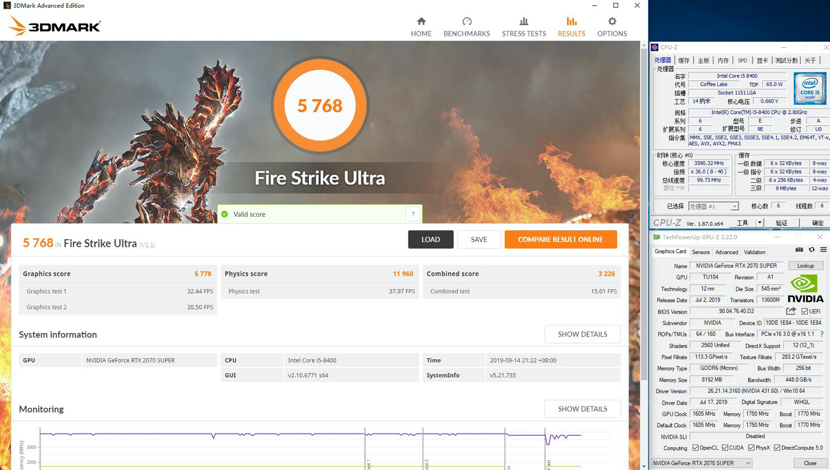Click the 5 768 score circle
Viewport: 830px width, 470px height.
pyautogui.click(x=320, y=105)
